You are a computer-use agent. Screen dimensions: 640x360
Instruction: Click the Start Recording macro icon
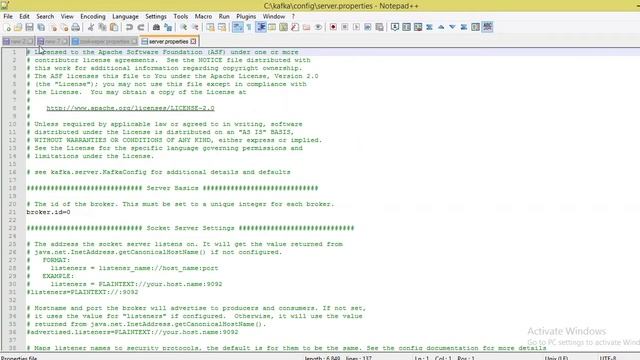[333, 27]
